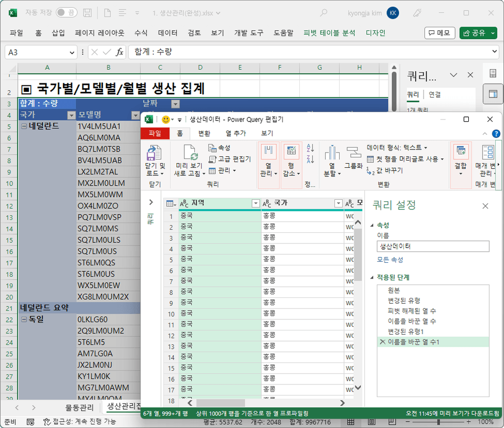This screenshot has height=428, width=504.
Task: Click the 공유 share button
Action: tap(478, 33)
